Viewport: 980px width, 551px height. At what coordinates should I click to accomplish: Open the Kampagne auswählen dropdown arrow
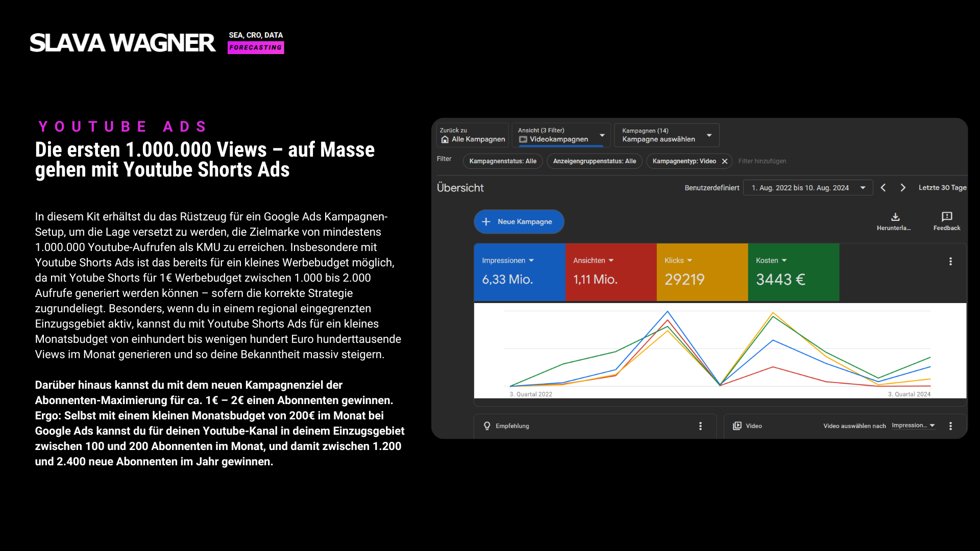point(709,135)
